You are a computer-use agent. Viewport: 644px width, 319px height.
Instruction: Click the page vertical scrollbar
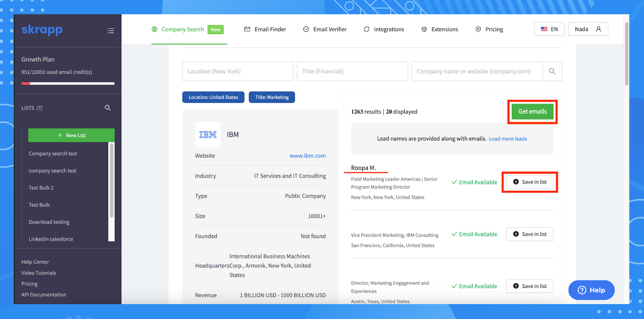pyautogui.click(x=627, y=54)
